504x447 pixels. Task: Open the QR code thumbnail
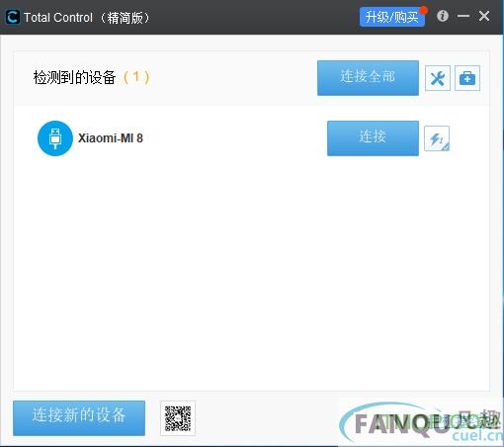[x=178, y=418]
